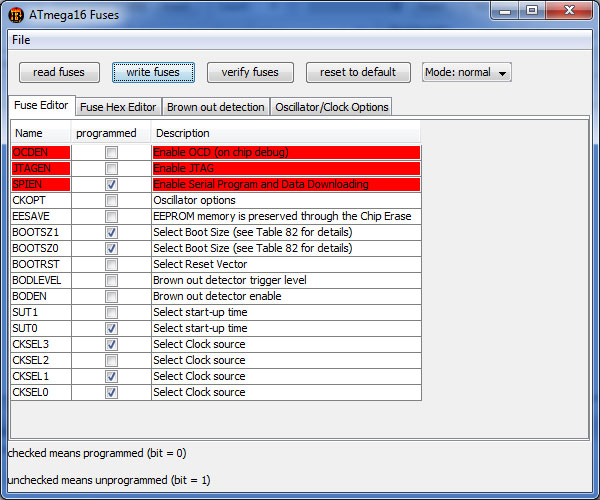Select the BODEN name cell

41,296
